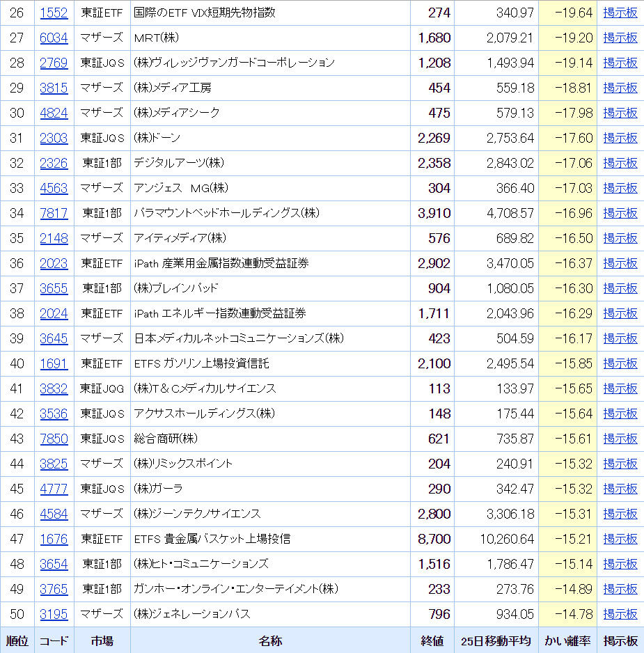644x653 pixels.
Task: Click the 市場 column header
Action: point(102,640)
